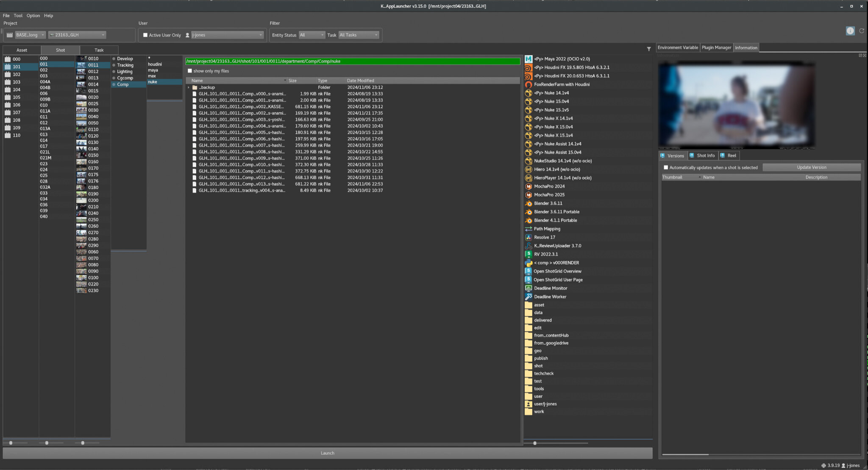Open the All Tasks filter dropdown
868x470 pixels.
(x=359, y=35)
